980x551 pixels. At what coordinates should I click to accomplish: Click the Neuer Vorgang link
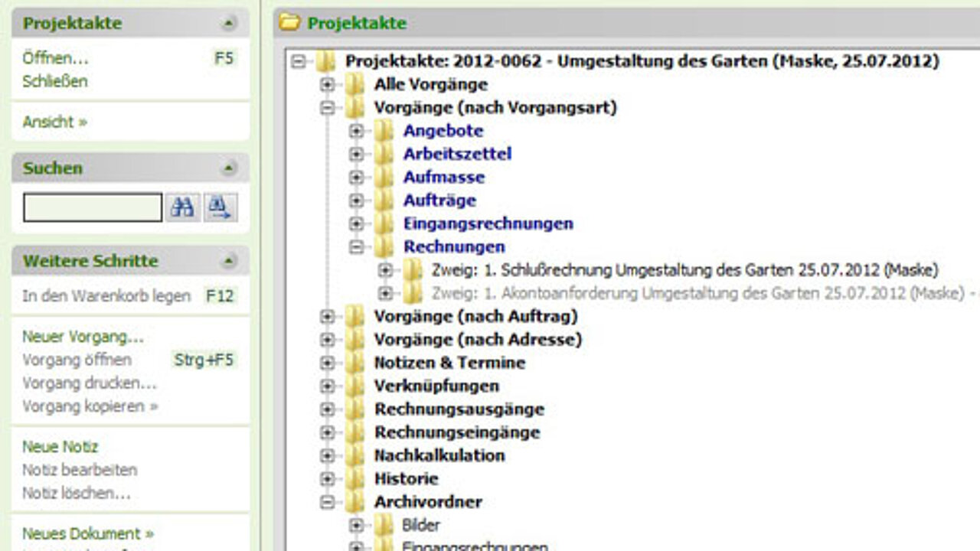tap(83, 337)
